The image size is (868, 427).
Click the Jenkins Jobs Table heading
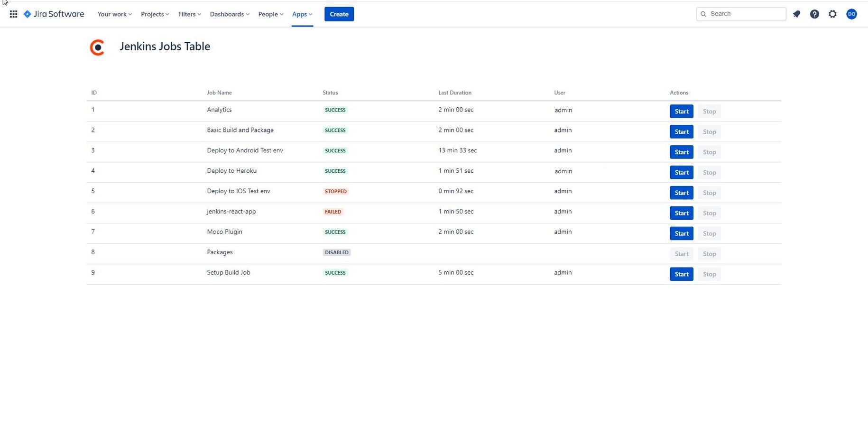(165, 46)
